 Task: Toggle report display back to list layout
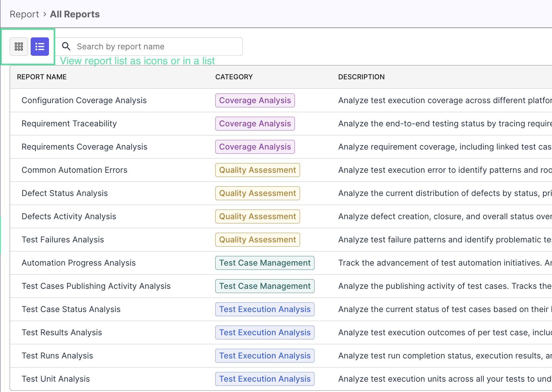coord(40,46)
